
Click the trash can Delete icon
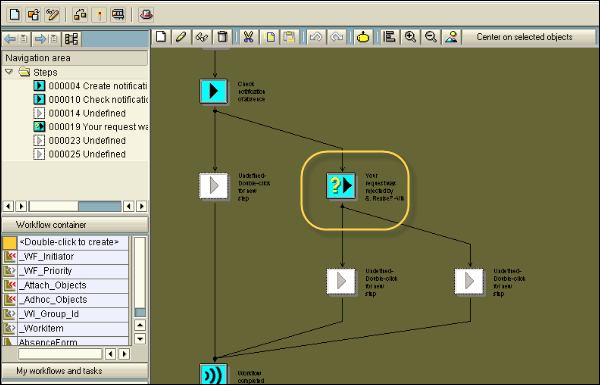click(222, 37)
